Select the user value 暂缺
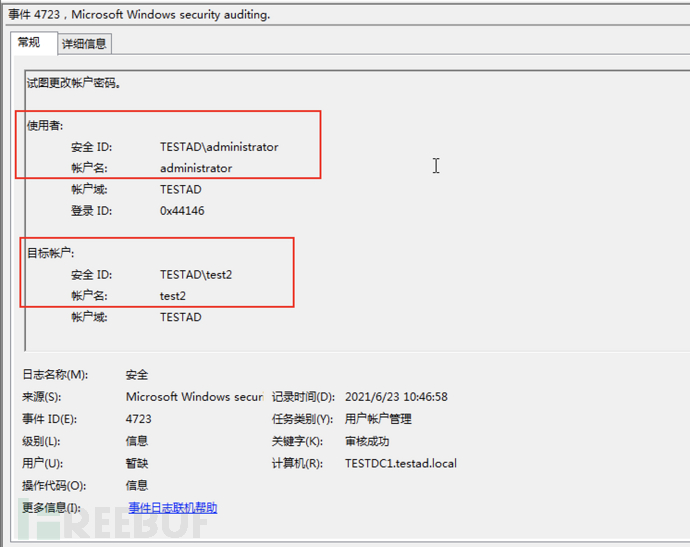 137,463
